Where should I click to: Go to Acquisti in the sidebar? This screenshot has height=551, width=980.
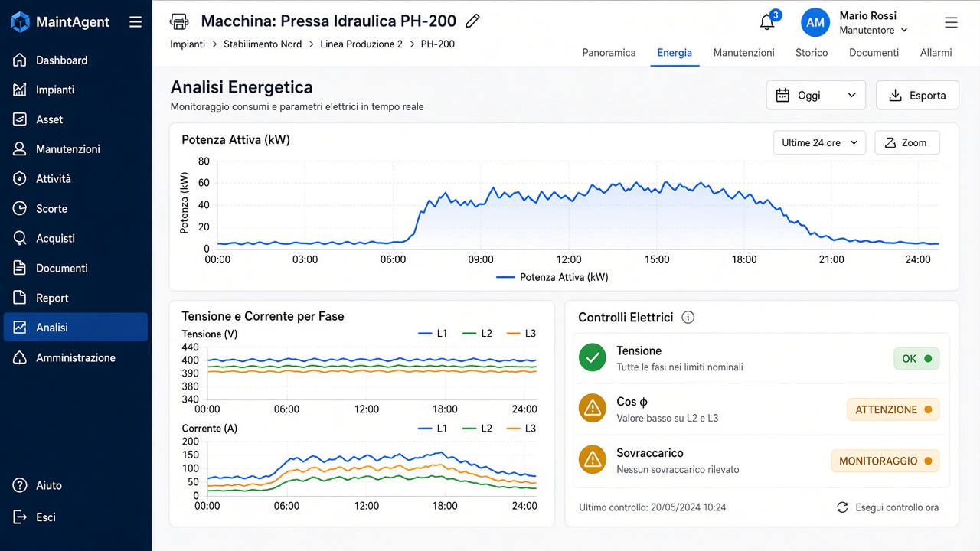75,238
